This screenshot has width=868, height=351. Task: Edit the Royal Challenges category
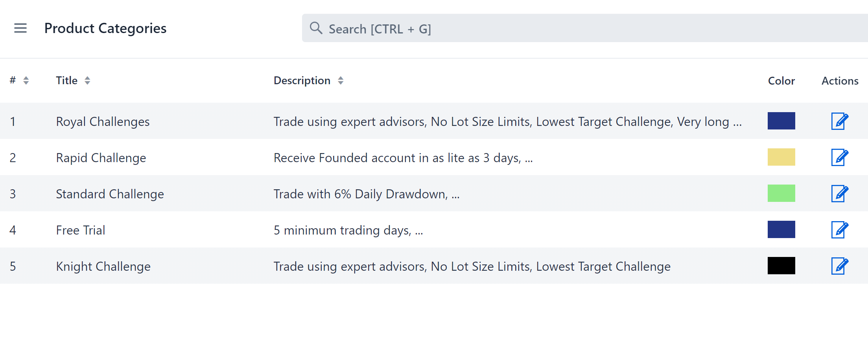click(x=839, y=121)
